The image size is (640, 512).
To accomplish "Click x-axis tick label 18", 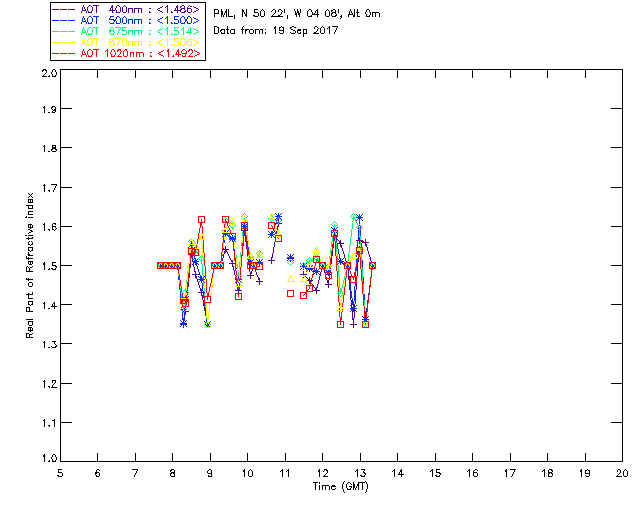I will (x=547, y=473).
